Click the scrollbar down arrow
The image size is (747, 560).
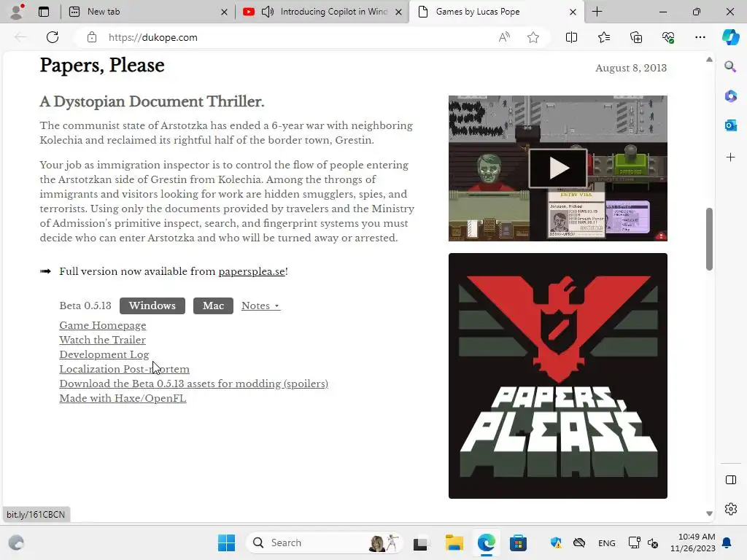pyautogui.click(x=709, y=513)
